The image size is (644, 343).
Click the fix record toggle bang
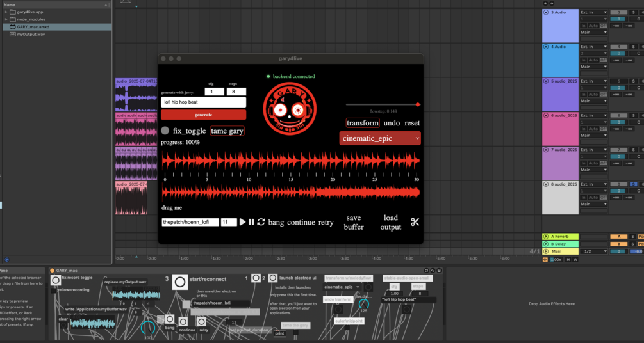[56, 281]
